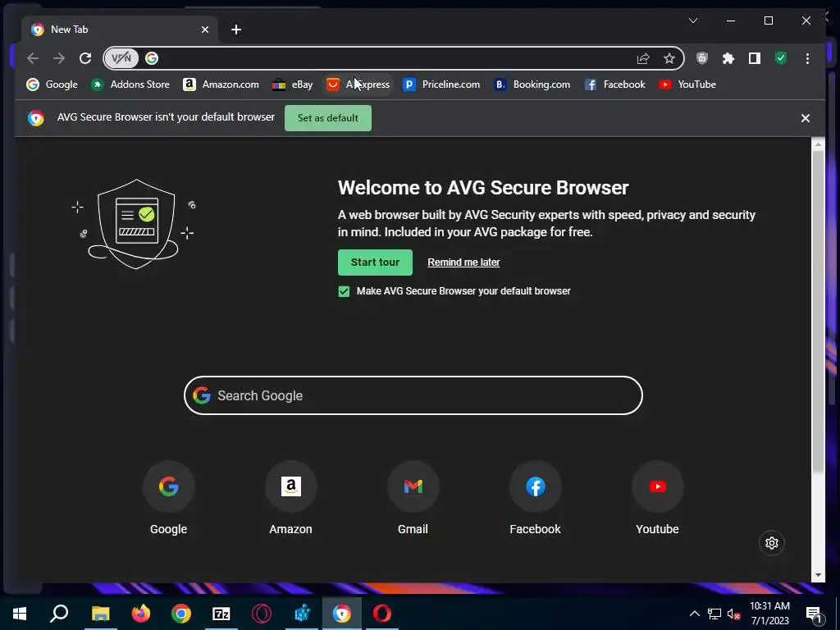
Task: Uncheck Make AVG Secure Browser default checkbox
Action: [x=344, y=291]
